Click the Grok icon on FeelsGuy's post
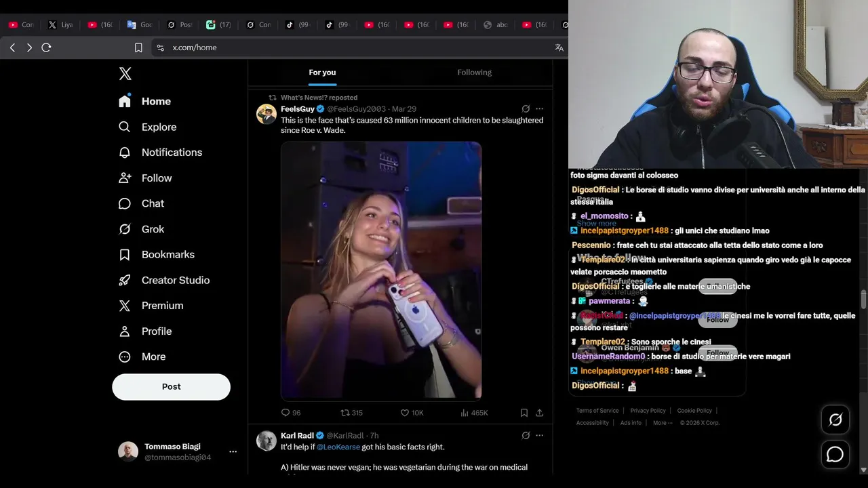 pyautogui.click(x=526, y=108)
